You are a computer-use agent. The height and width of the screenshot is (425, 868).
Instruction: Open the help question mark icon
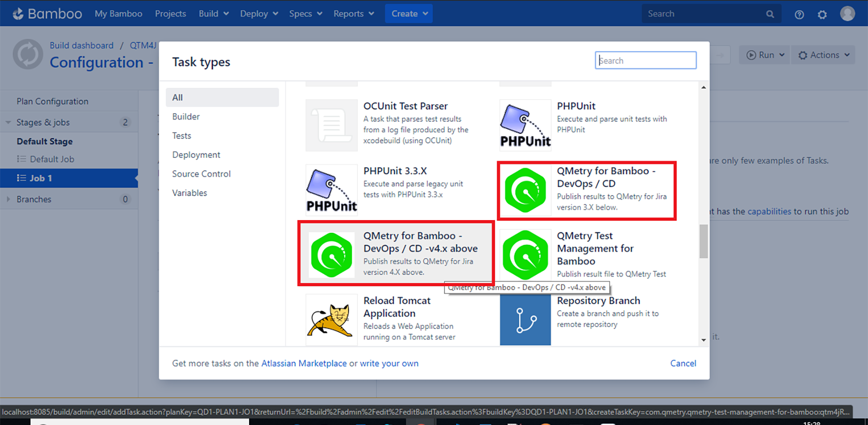(799, 14)
